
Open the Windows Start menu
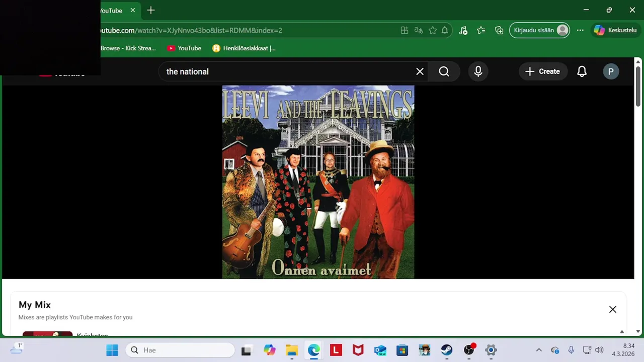[112, 350]
